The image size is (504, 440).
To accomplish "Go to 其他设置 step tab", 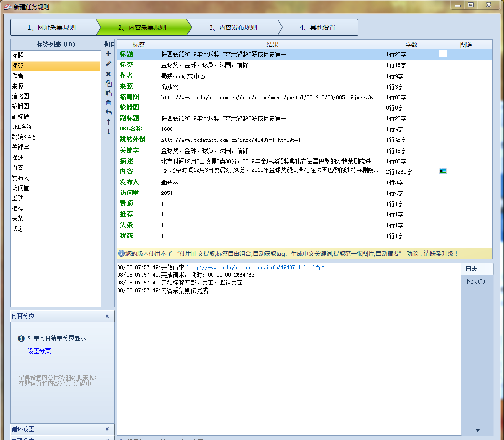I will [318, 28].
